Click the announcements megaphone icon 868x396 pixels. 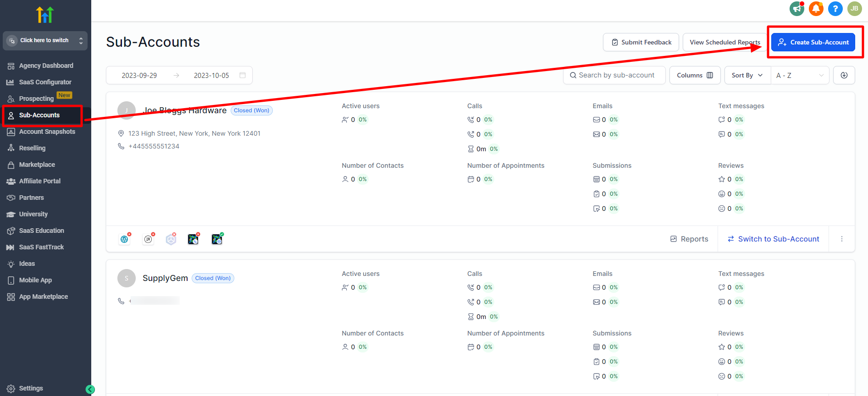click(x=796, y=9)
